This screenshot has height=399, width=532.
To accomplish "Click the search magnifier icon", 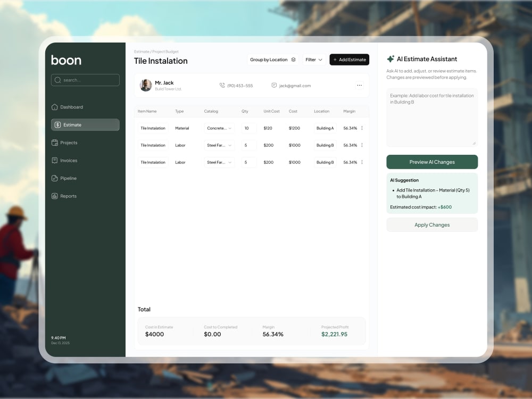I will point(57,80).
